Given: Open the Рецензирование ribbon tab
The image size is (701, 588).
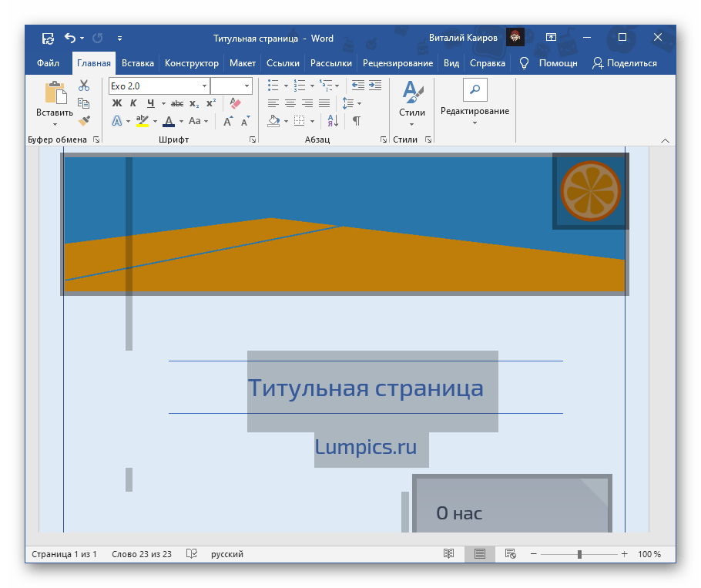Looking at the screenshot, I should coord(398,63).
